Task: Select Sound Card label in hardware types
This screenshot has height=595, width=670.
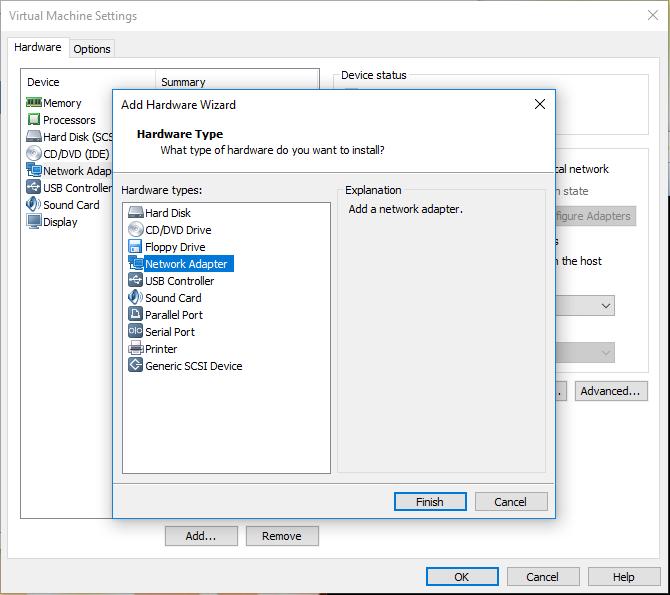Action: coord(173,298)
